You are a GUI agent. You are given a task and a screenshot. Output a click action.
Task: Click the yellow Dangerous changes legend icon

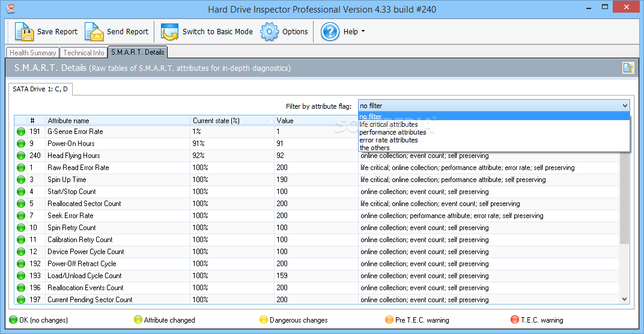click(x=264, y=320)
